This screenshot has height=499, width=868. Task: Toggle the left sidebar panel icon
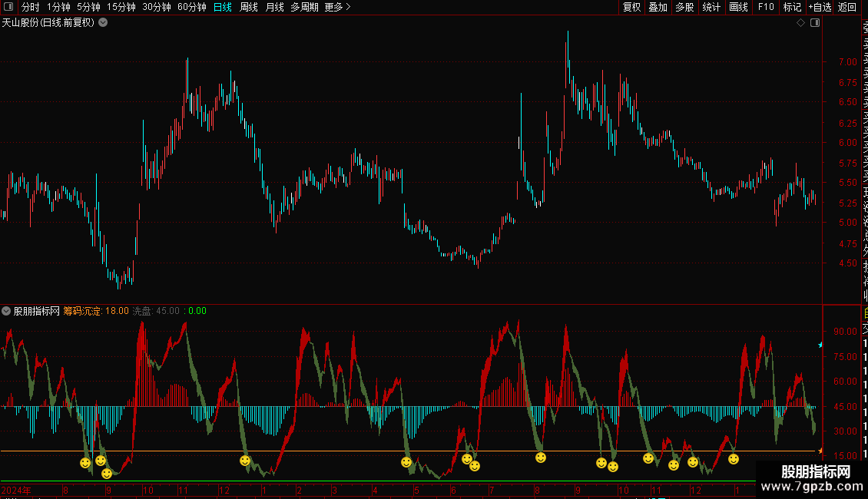8,7
